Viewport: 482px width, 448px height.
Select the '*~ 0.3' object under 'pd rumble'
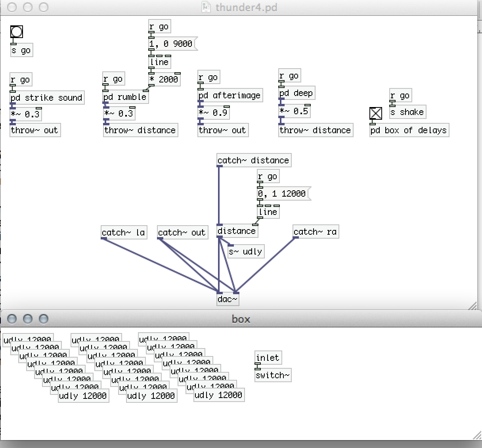click(x=119, y=113)
